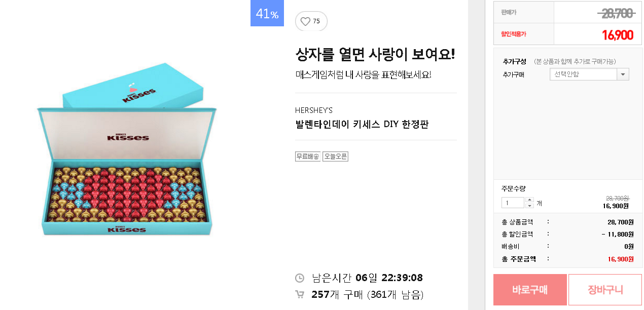This screenshot has width=644, height=310.
Task: Open the 추가구매 선택안함 dropdown
Action: 589,74
